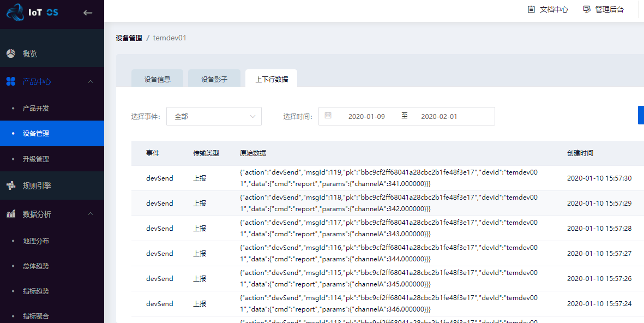
Task: Click the 规则引擎 puzzle icon
Action: tap(11, 186)
